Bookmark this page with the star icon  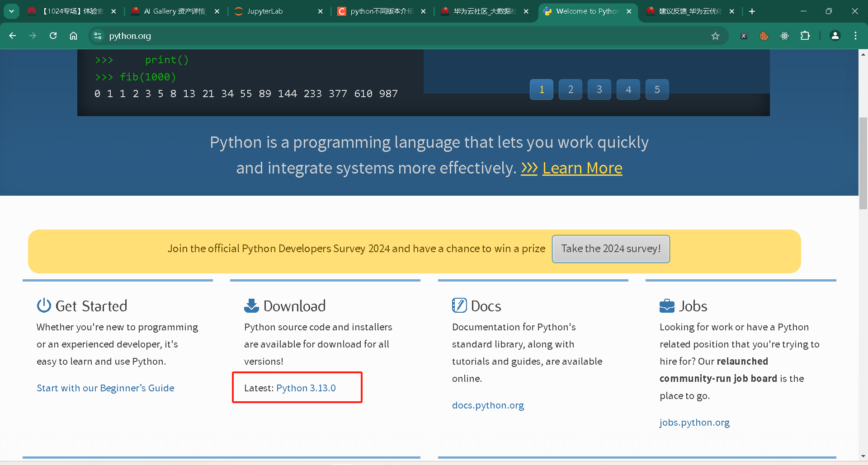[715, 36]
